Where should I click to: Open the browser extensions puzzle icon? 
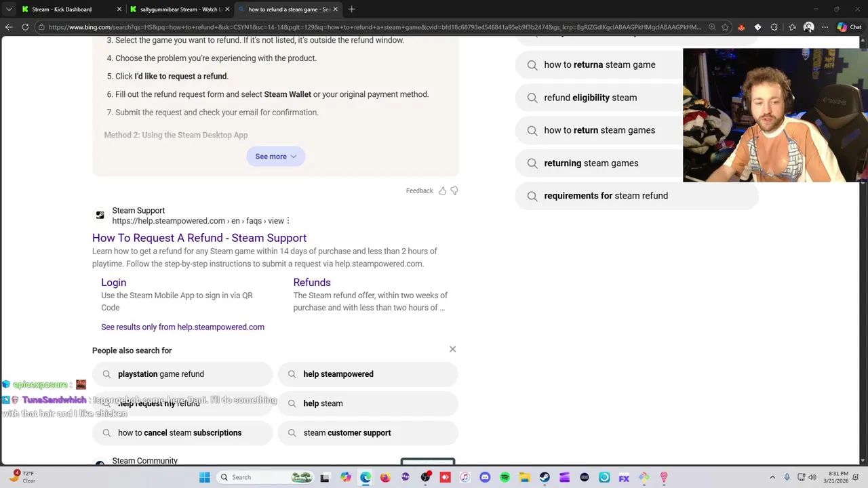774,27
